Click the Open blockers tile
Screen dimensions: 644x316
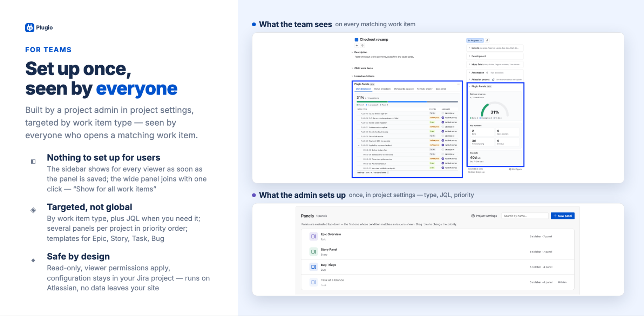point(507,132)
